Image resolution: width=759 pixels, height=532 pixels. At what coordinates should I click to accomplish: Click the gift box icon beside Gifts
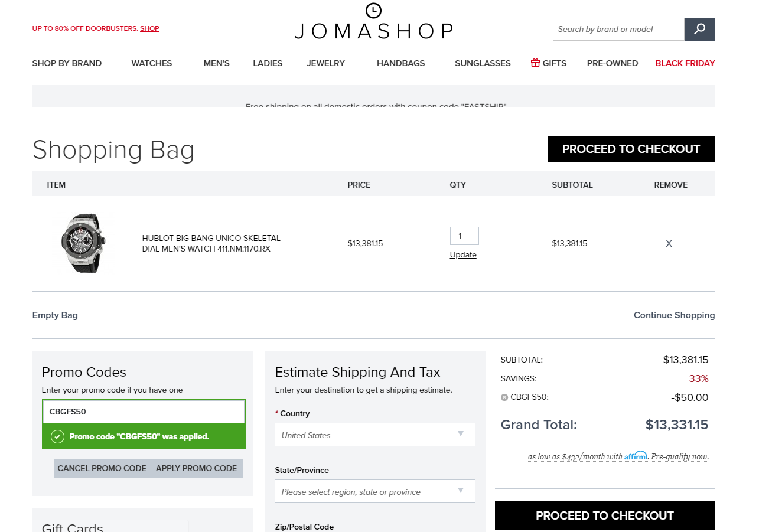[x=535, y=63]
